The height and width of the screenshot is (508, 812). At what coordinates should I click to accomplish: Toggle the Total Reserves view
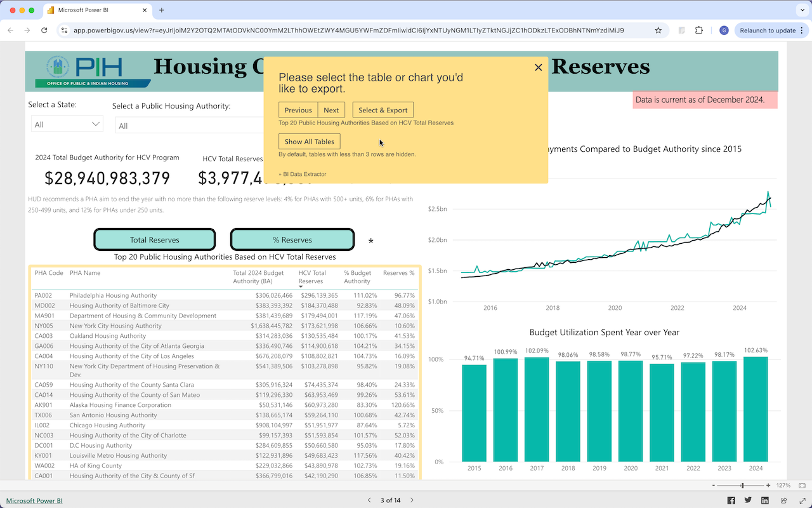point(155,239)
